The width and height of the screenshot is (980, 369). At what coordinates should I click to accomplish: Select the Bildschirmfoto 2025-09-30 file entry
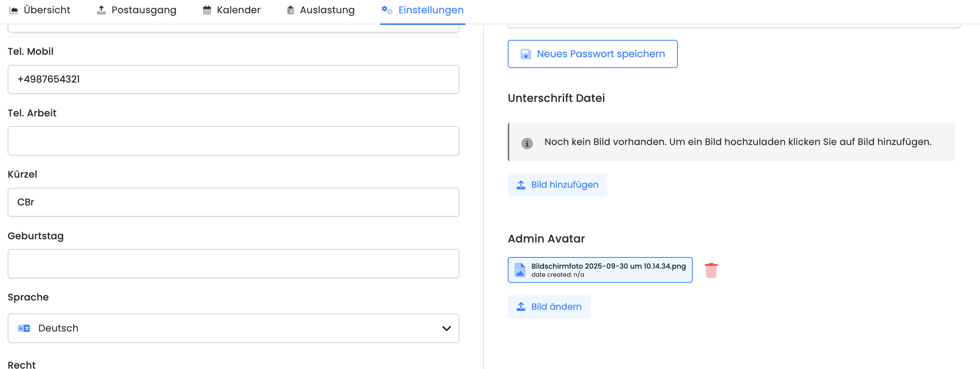[600, 270]
